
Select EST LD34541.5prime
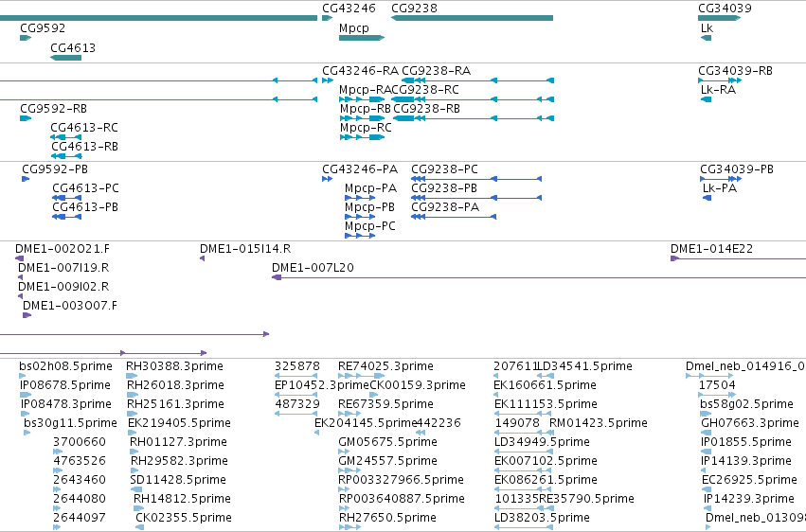click(584, 366)
